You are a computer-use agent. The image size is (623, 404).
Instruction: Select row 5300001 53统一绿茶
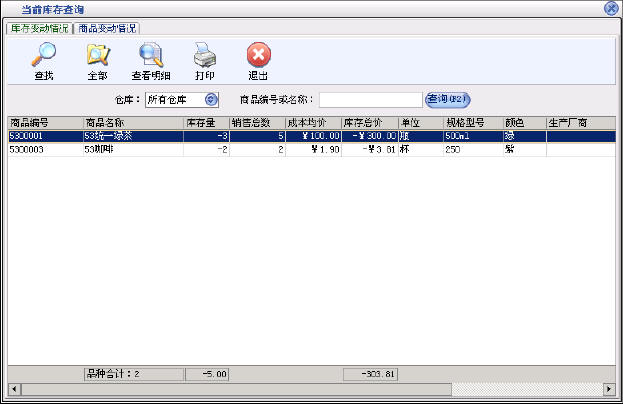click(x=100, y=135)
